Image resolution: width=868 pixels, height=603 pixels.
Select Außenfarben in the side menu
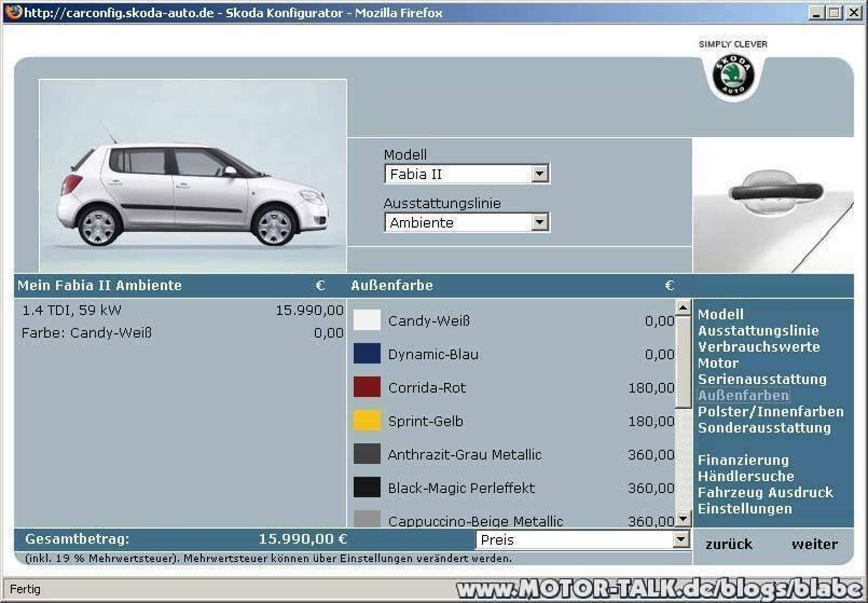pyautogui.click(x=743, y=396)
